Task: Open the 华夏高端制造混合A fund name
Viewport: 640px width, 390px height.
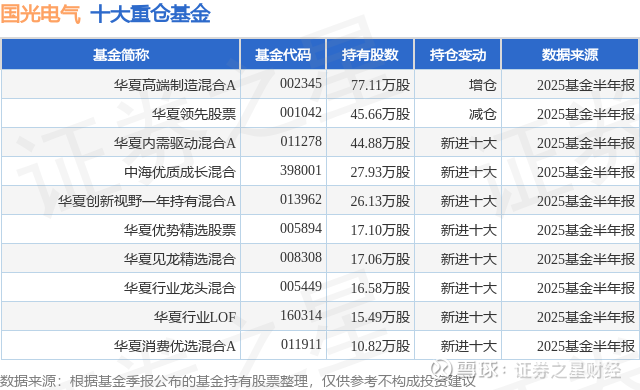Action: [175, 85]
